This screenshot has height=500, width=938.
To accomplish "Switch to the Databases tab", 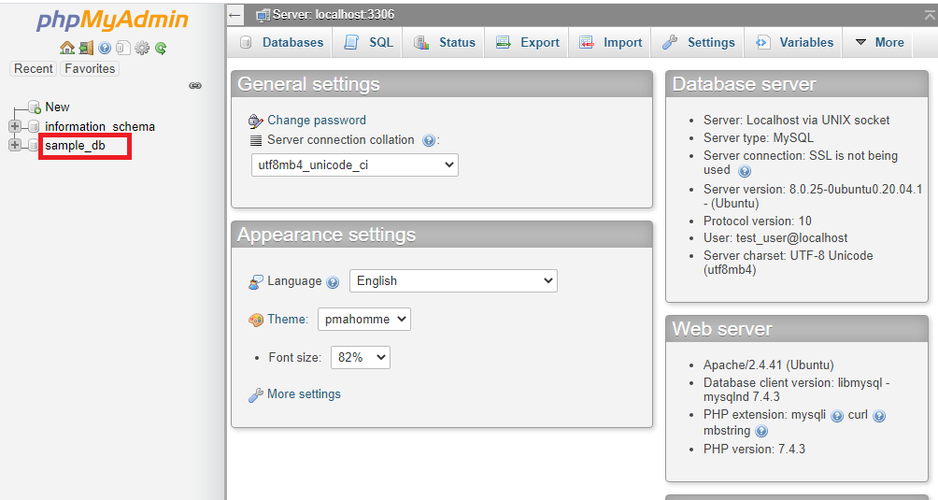I will pyautogui.click(x=281, y=42).
